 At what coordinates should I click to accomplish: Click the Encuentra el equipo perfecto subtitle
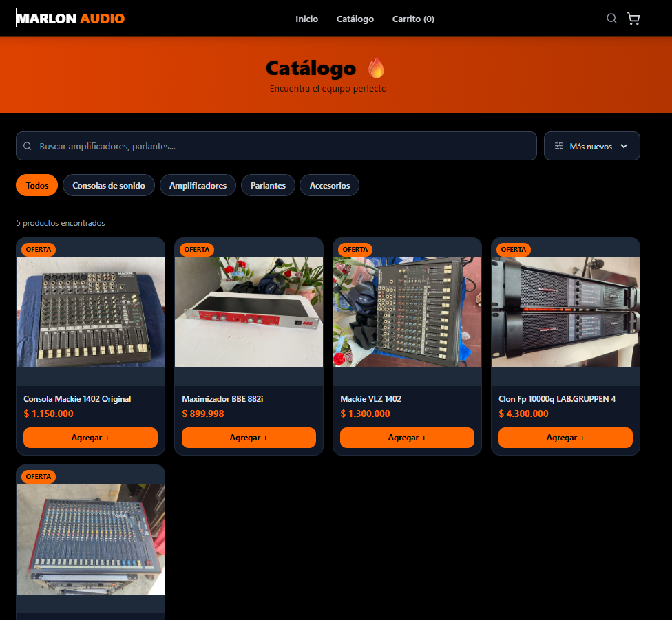pyautogui.click(x=328, y=88)
